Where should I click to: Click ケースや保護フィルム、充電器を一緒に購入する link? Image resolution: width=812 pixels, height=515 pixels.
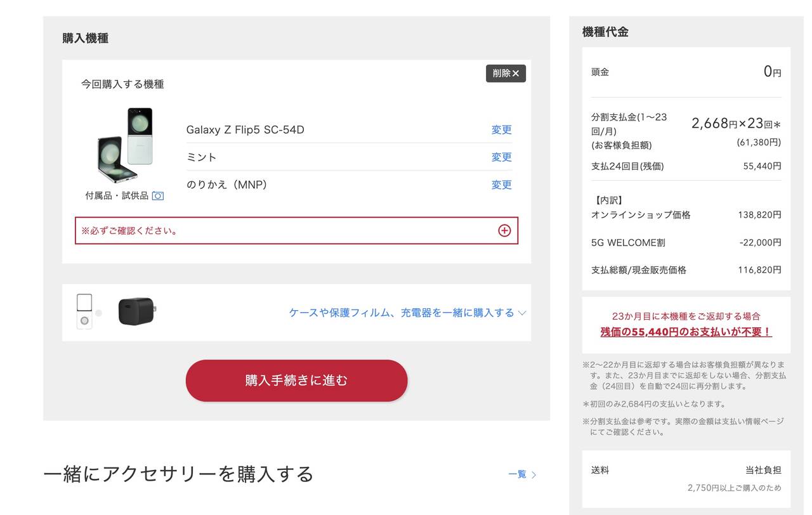[x=401, y=313]
